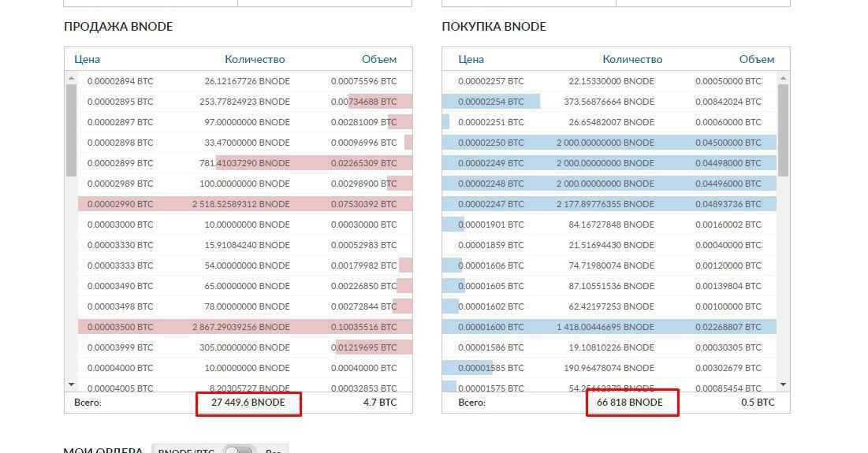
Task: Choose sell quantity 305.00000000 BNODE
Action: 244,347
